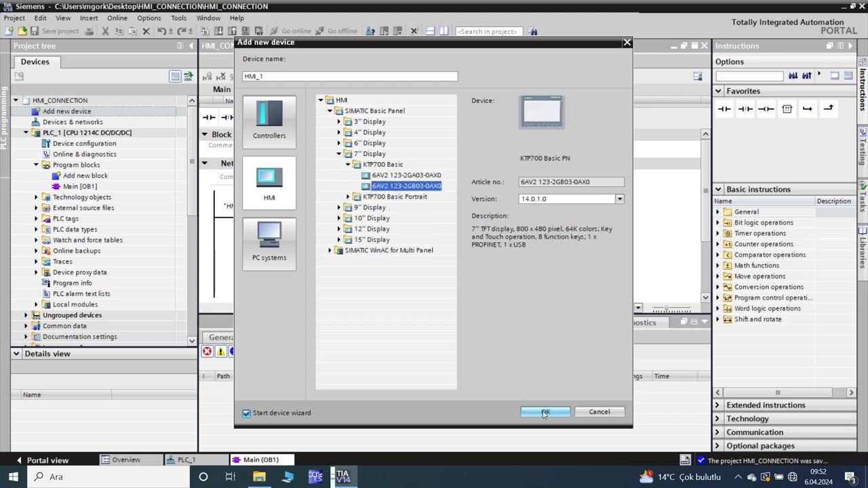Click the open branch icon in Favorites
The width and height of the screenshot is (868, 488).
(x=807, y=108)
